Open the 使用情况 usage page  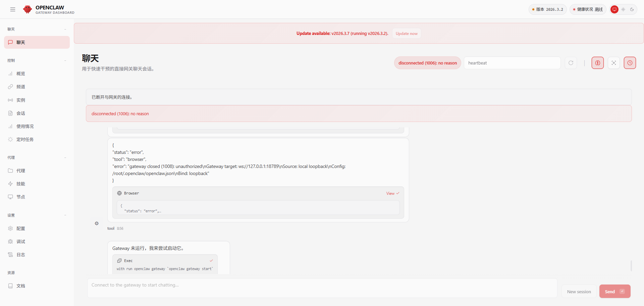(37, 126)
